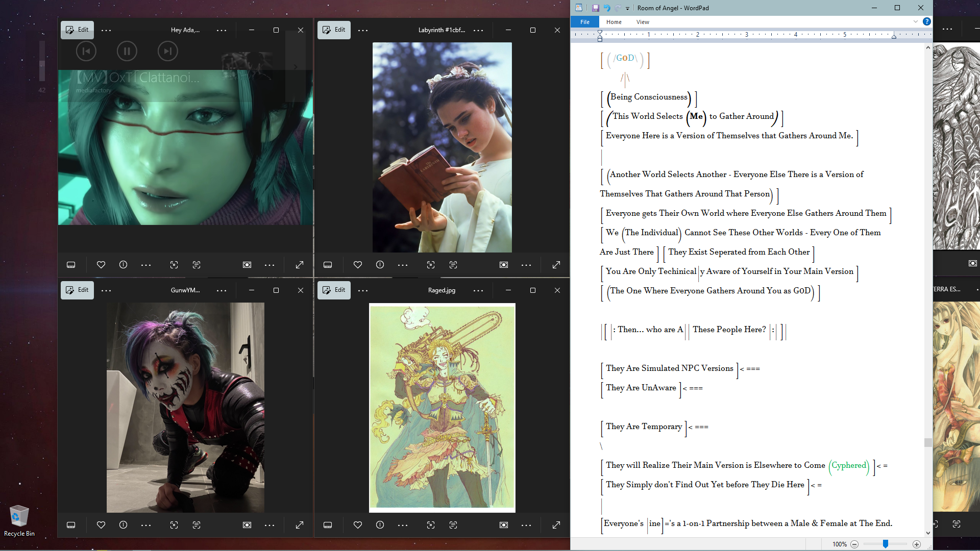Toggle favorite heart in GunwYM window
980x551 pixels.
[x=101, y=525]
